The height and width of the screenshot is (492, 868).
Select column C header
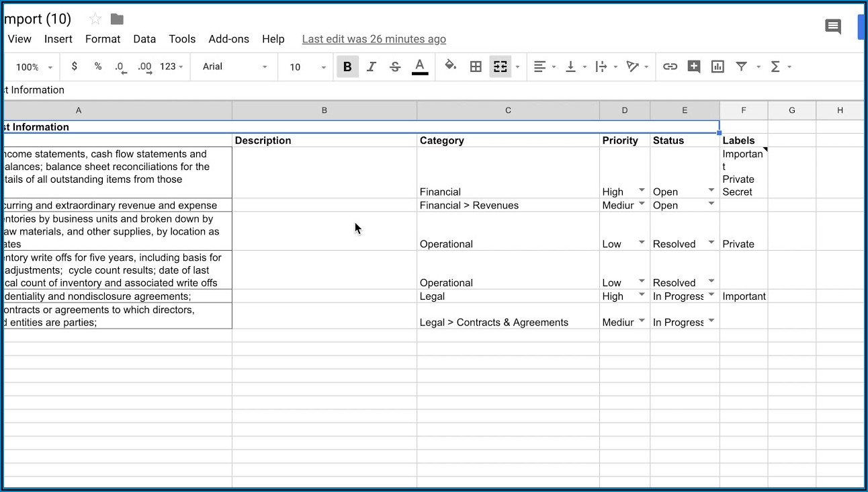click(x=508, y=110)
